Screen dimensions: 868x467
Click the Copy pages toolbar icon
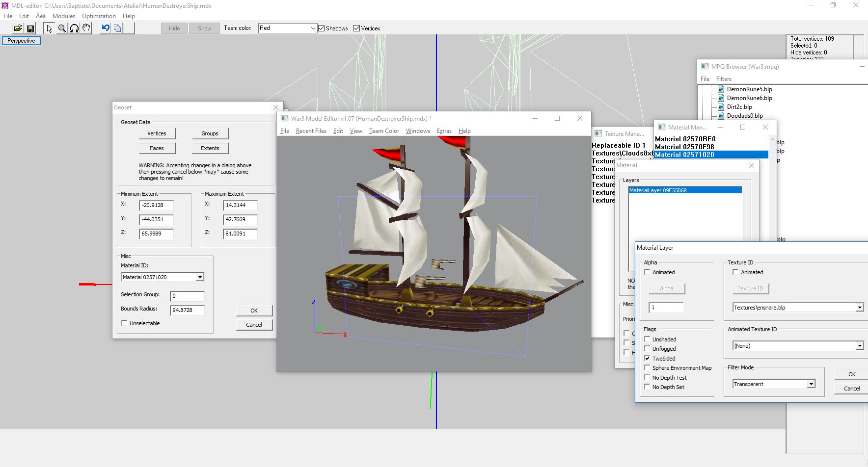117,28
